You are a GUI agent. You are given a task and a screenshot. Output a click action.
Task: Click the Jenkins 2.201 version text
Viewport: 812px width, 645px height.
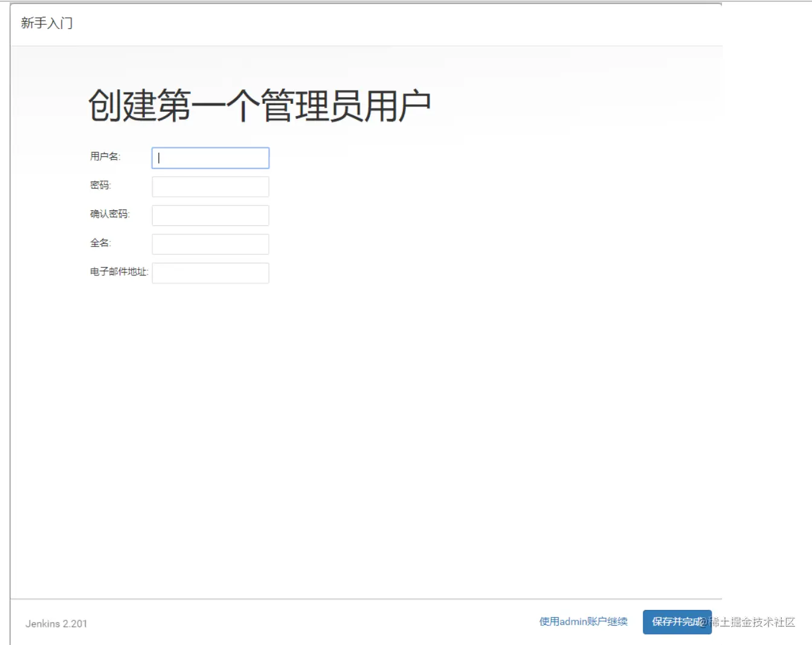click(x=56, y=624)
